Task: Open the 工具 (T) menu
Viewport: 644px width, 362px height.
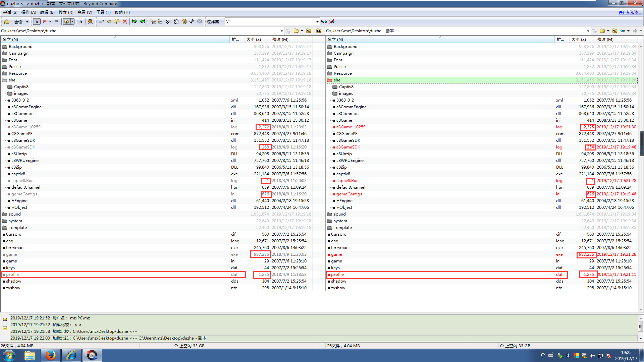Action: [x=103, y=12]
